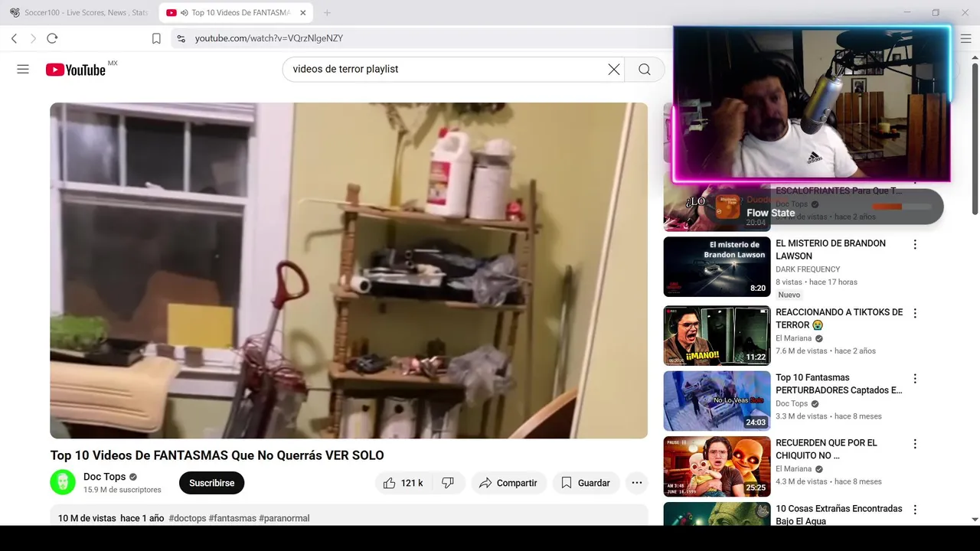Viewport: 980px width, 551px height.
Task: Click the page scrollbar down arrow
Action: click(975, 520)
